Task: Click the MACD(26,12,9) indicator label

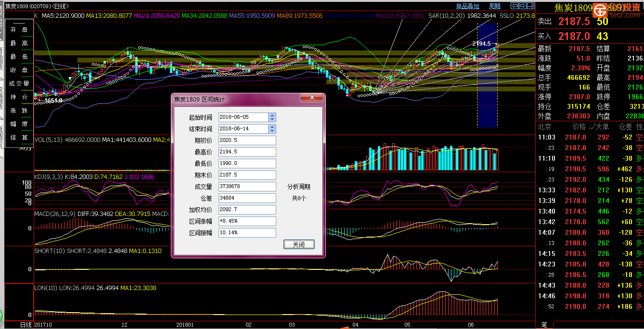Action: (x=54, y=214)
